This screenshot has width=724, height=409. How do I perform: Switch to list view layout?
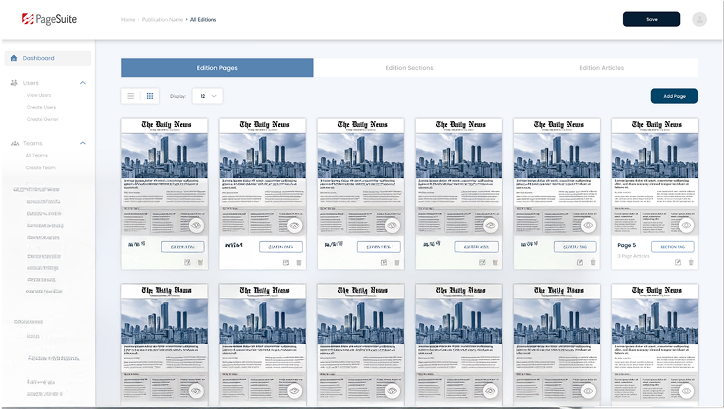click(131, 96)
